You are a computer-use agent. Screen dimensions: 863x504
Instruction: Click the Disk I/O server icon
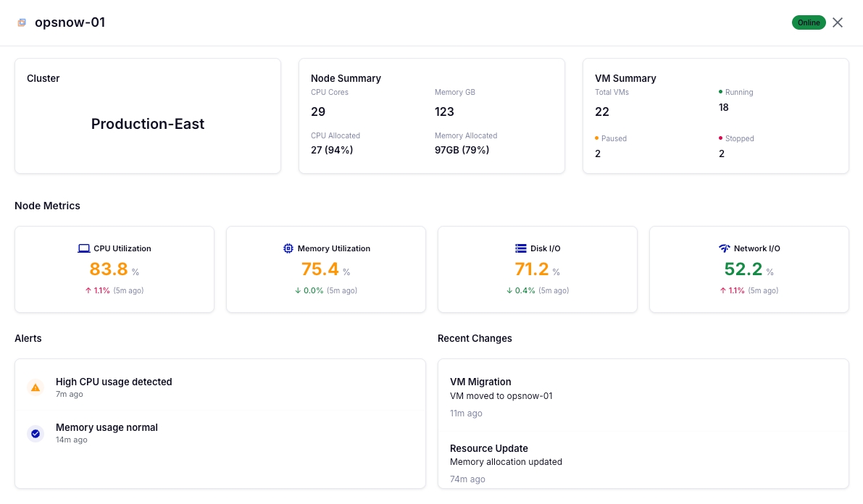click(521, 248)
